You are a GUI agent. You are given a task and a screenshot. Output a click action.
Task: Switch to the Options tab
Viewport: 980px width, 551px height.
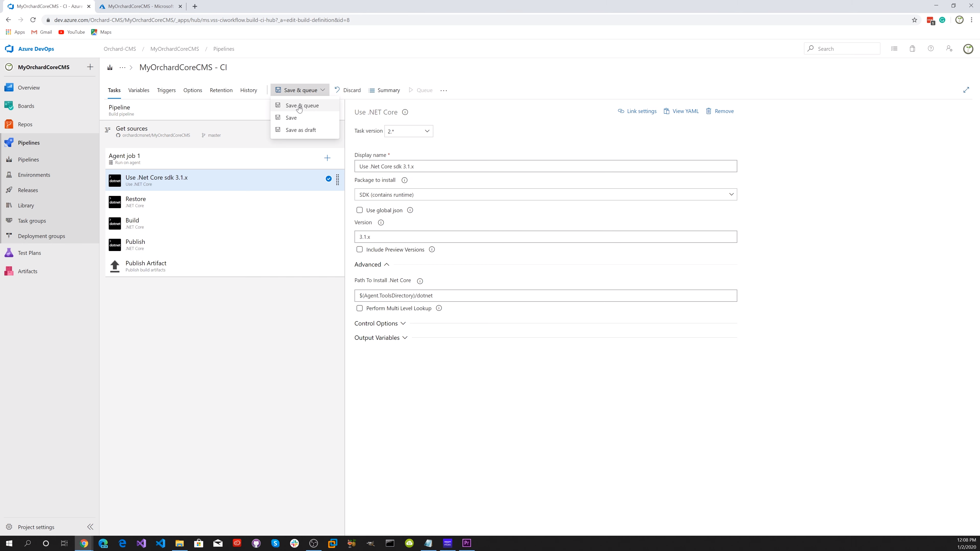point(192,90)
